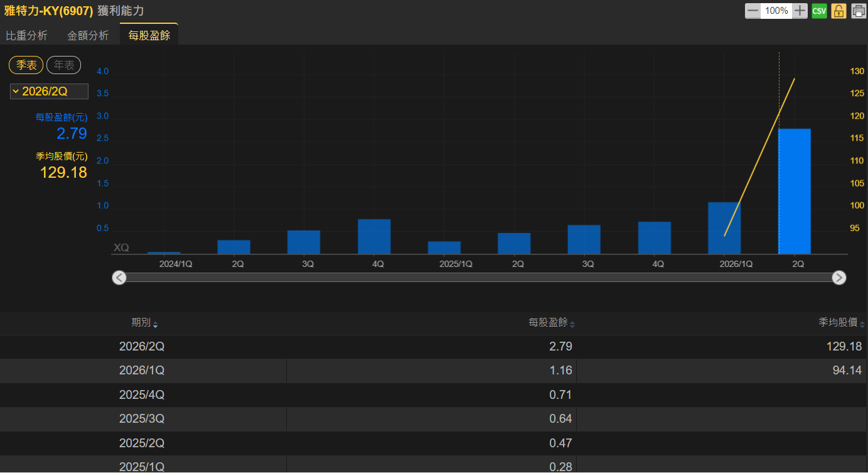Open the 金額分析 tab
This screenshot has width=868, height=473.
88,36
